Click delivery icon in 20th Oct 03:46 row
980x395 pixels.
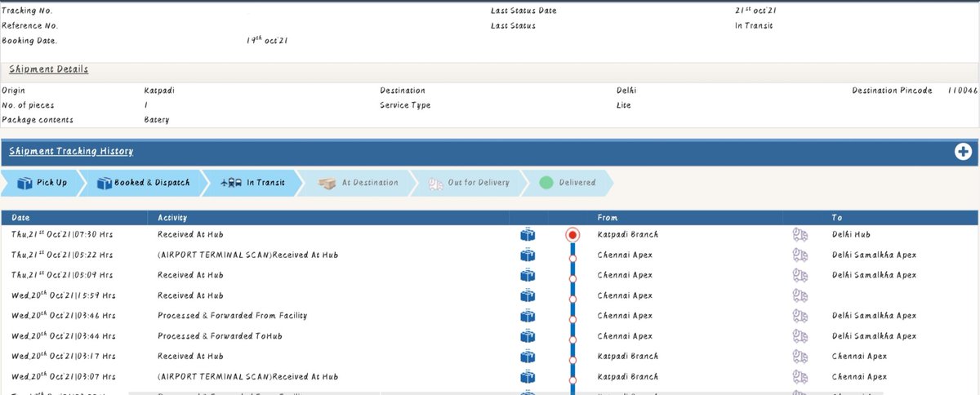pyautogui.click(x=800, y=316)
